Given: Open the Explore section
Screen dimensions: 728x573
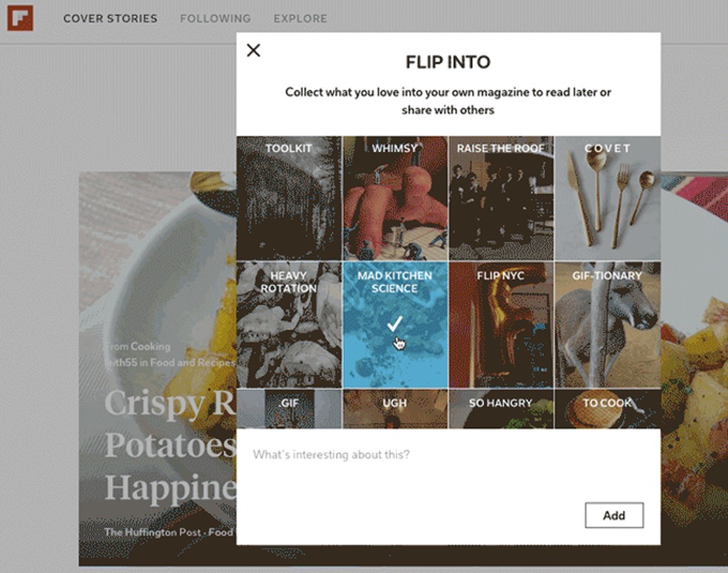Looking at the screenshot, I should pos(300,19).
